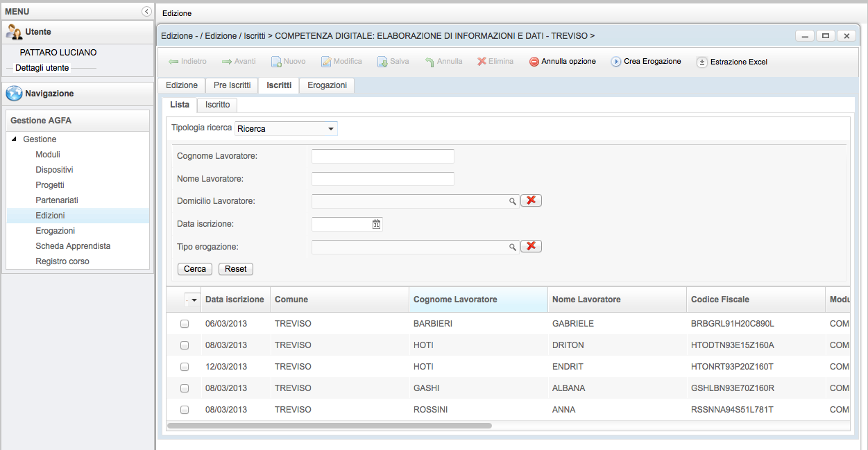Click the Annulla opzione red icon
This screenshot has height=450, width=868.
[x=534, y=62]
